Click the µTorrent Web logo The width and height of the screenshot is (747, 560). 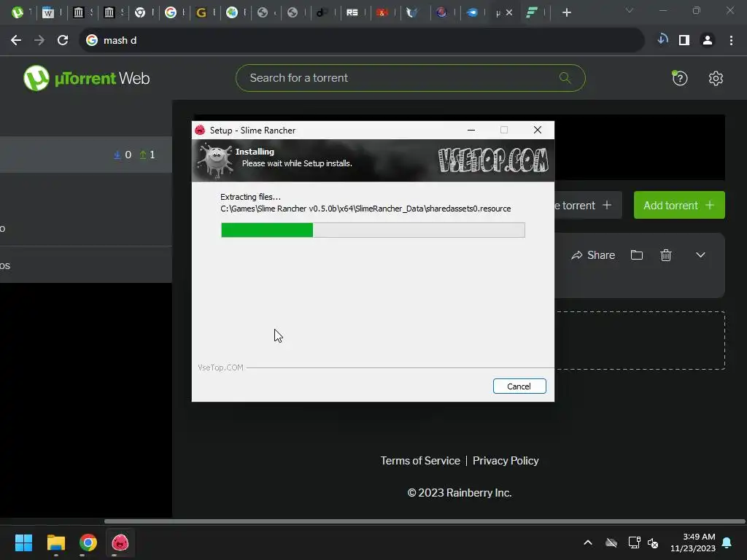pyautogui.click(x=87, y=78)
